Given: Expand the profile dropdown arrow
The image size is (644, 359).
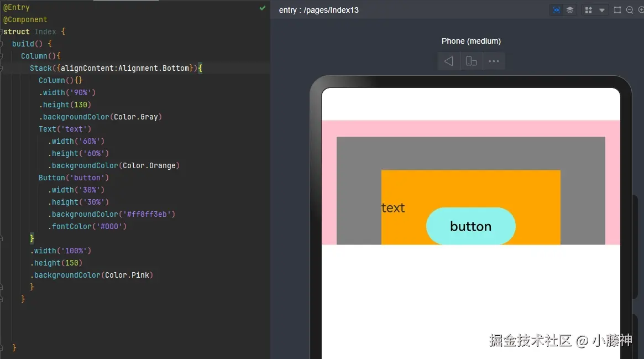Looking at the screenshot, I should coord(601,11).
